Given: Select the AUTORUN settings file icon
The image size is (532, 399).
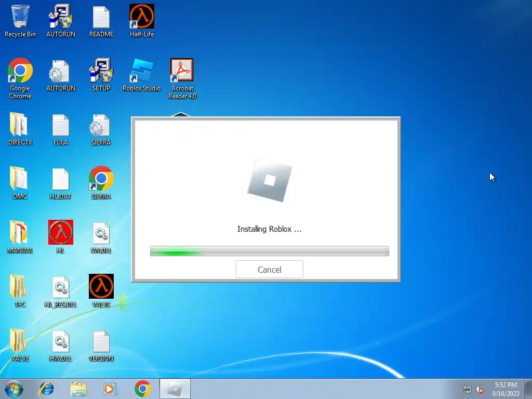Looking at the screenshot, I should click(61, 75).
